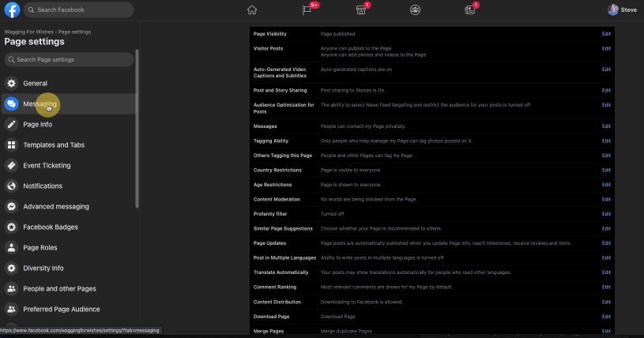Open Event Ticketing section
Image resolution: width=644 pixels, height=338 pixels.
pos(68,166)
